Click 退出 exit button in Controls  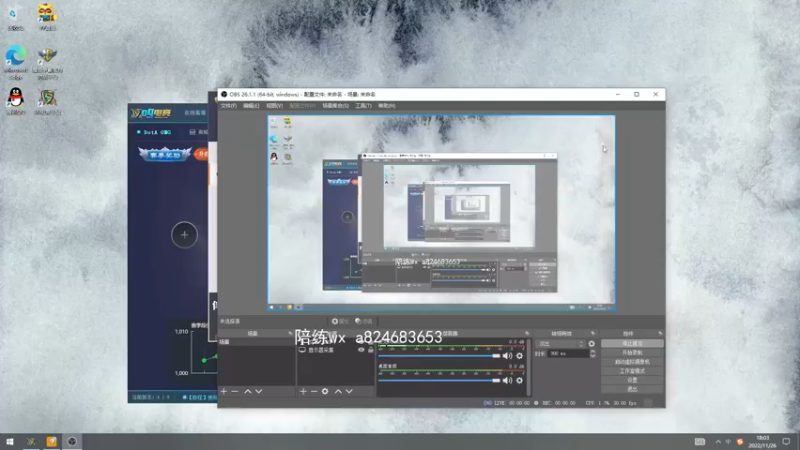tap(632, 389)
